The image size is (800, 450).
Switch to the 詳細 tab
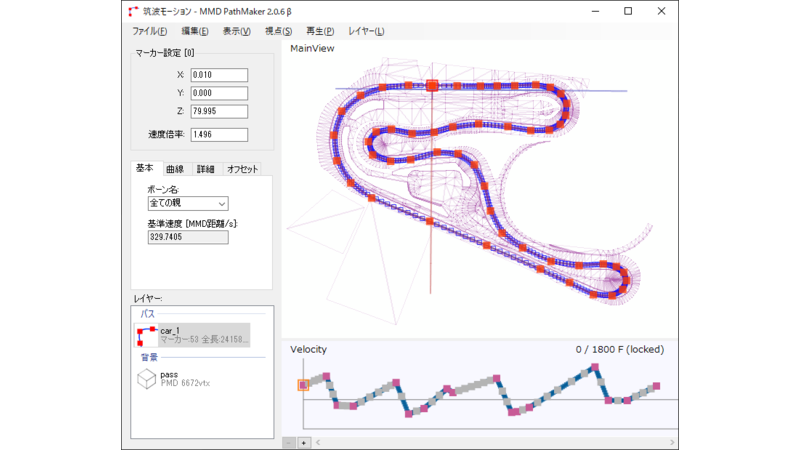point(206,169)
